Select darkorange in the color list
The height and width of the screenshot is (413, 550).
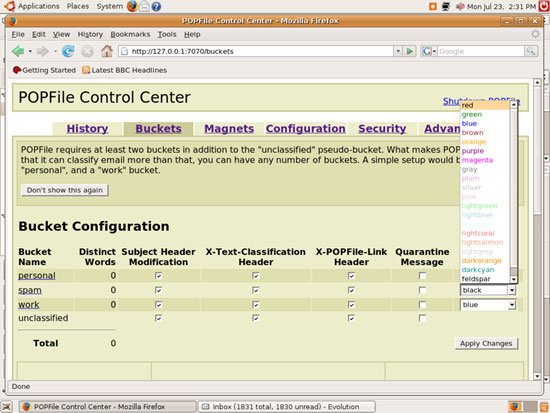485,261
